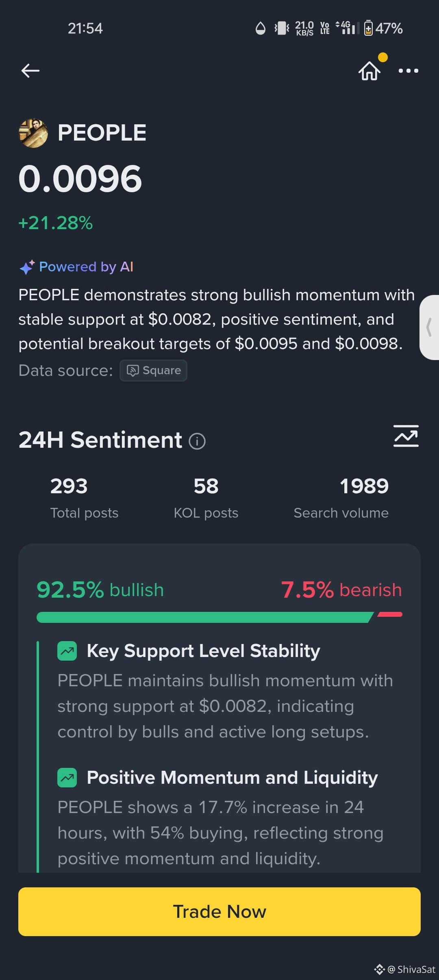Tap the Key Support Level Stability icon

click(67, 651)
